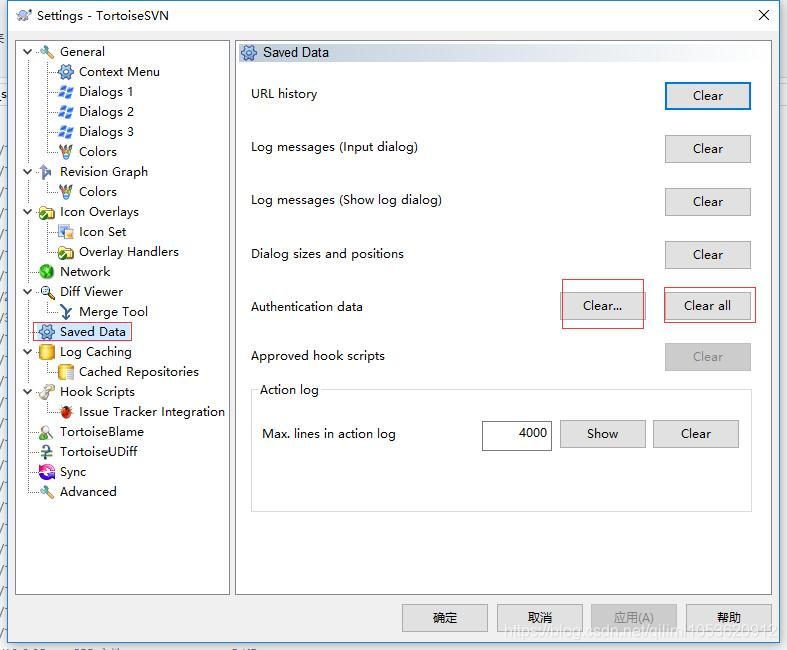Click the Network globe icon

point(47,272)
